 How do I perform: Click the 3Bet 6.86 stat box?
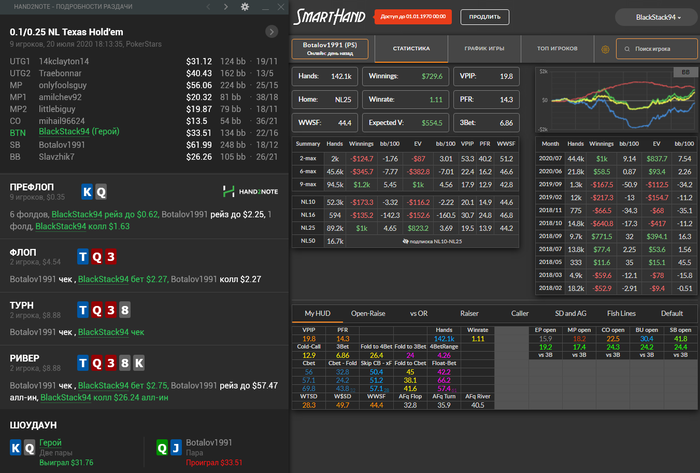(x=486, y=123)
